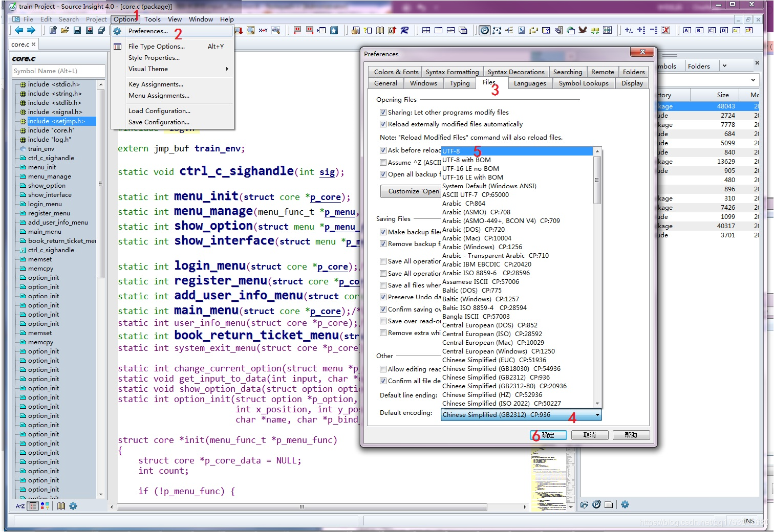Screen dimensions: 774x532
Task: Toggle 'Reload externally modified files automatically' checkbox
Action: [x=383, y=124]
